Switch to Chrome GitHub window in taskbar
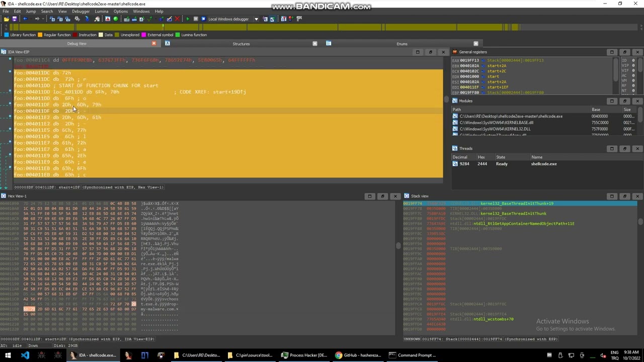644x362 pixels. click(358, 355)
